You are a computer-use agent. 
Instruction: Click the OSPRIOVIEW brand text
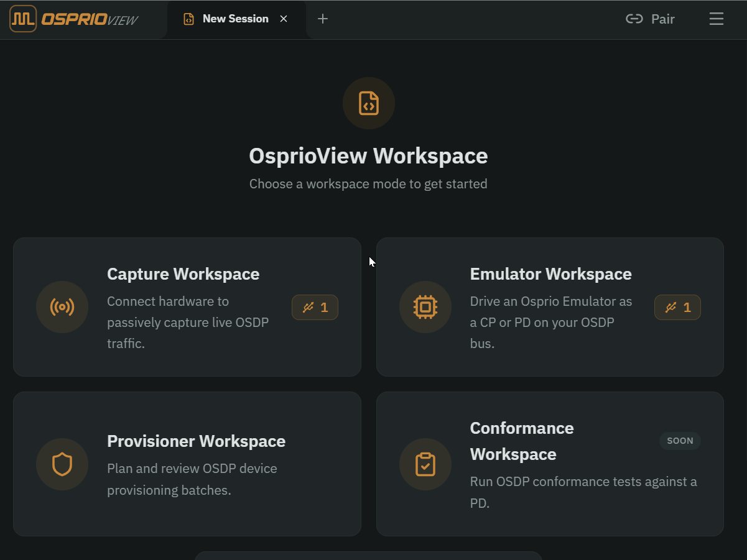pyautogui.click(x=90, y=19)
